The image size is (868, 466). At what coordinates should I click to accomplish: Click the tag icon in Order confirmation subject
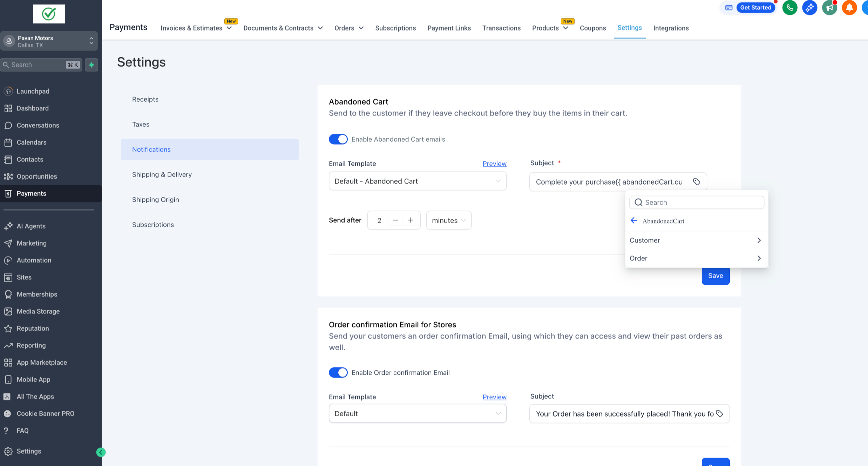click(x=719, y=414)
